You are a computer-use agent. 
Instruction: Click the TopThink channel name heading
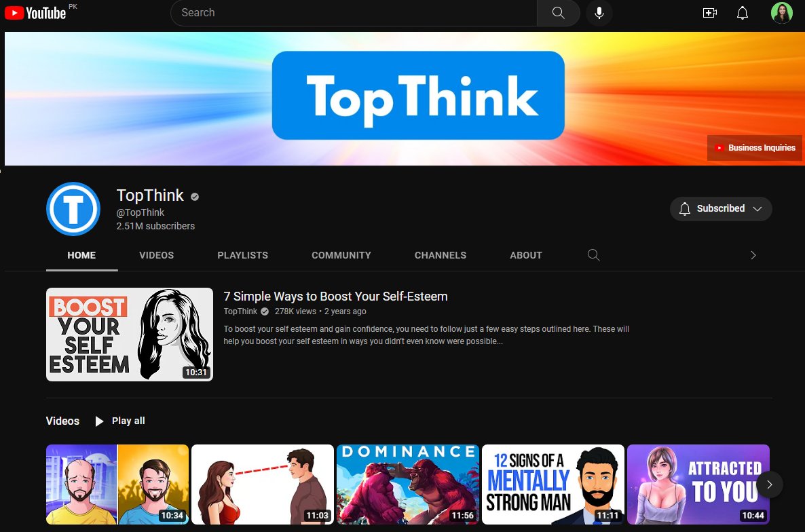pos(150,195)
